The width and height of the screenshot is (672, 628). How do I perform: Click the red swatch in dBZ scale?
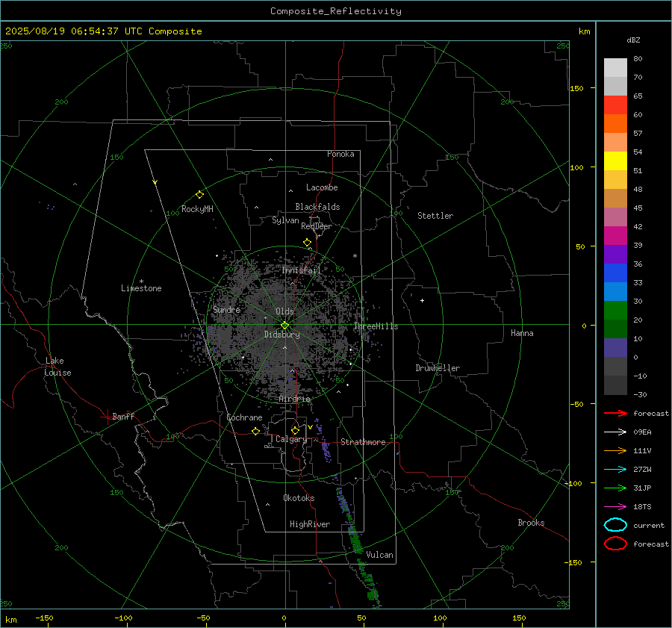click(x=615, y=105)
